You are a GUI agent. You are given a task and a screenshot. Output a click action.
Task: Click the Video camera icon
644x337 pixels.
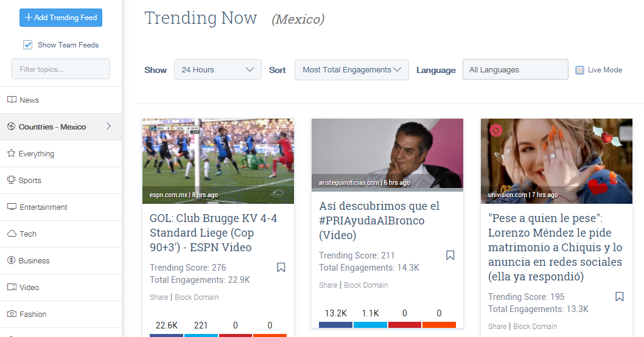(12, 287)
